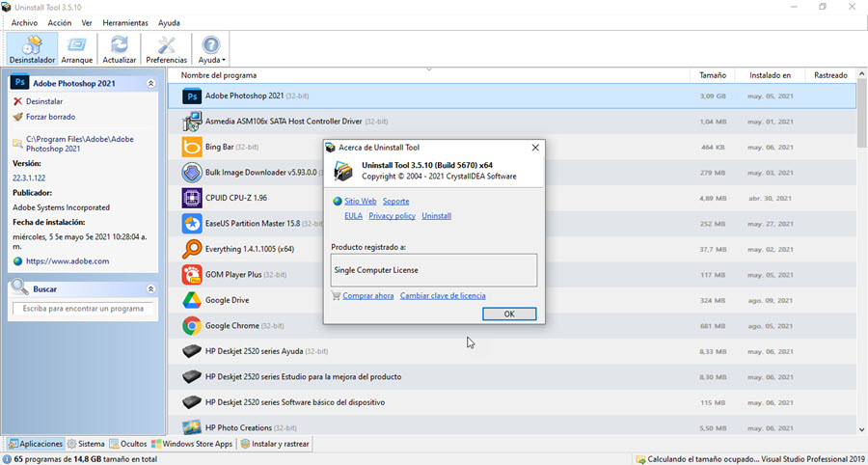Viewport: 868px width, 465px height.
Task: Switch to the Sistema tab
Action: 86,444
